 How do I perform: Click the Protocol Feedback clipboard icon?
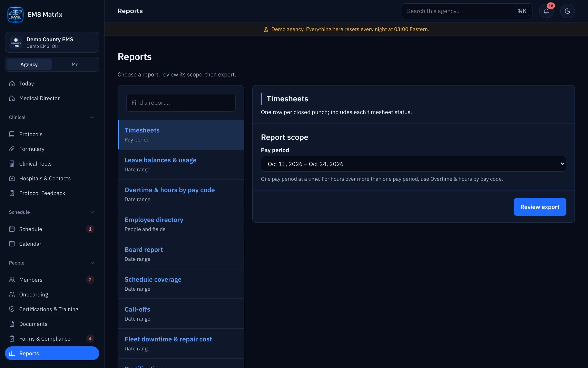(x=12, y=193)
